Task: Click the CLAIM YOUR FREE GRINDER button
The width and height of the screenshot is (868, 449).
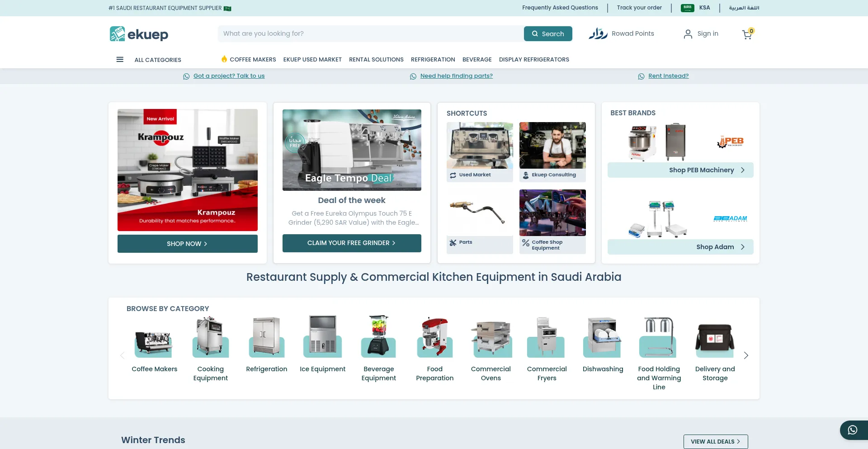Action: [351, 243]
